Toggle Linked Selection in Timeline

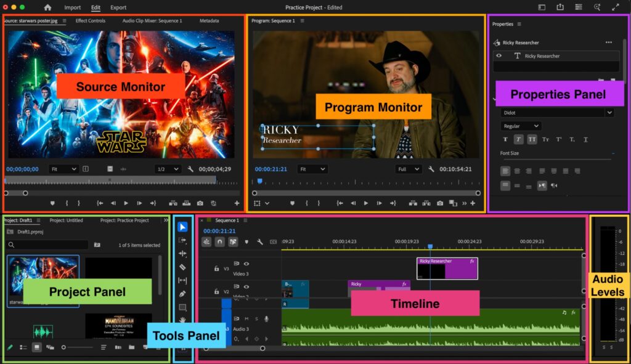tap(233, 241)
